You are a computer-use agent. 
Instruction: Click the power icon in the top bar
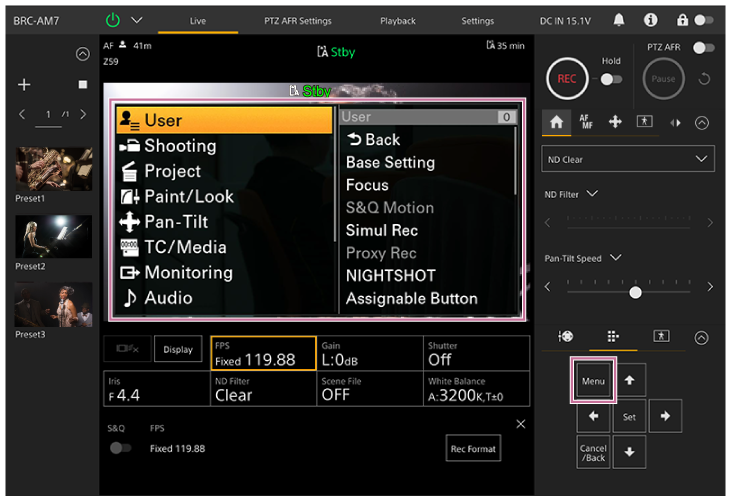[113, 20]
